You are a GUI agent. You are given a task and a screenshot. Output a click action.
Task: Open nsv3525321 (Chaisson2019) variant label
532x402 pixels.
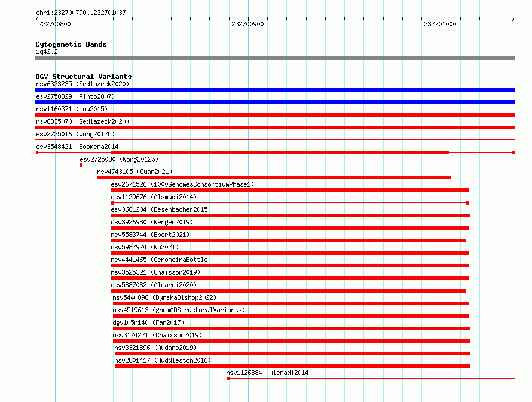tap(155, 272)
